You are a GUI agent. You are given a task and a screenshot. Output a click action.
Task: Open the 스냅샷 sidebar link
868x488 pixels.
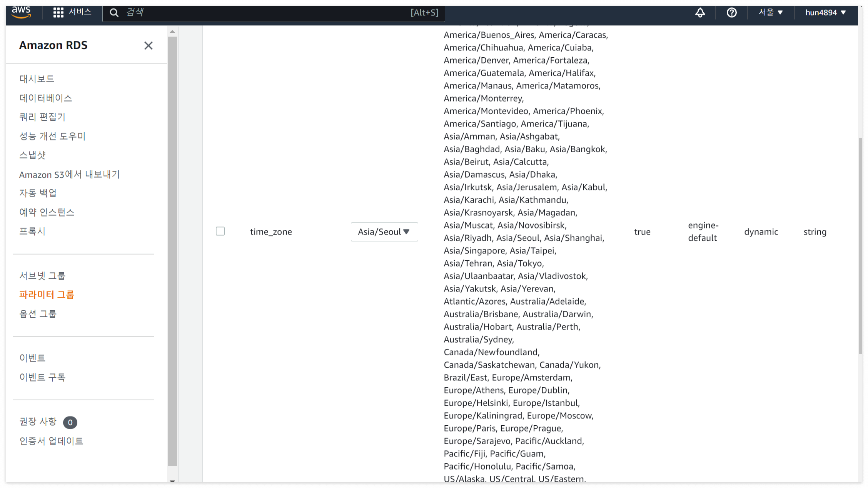(32, 155)
